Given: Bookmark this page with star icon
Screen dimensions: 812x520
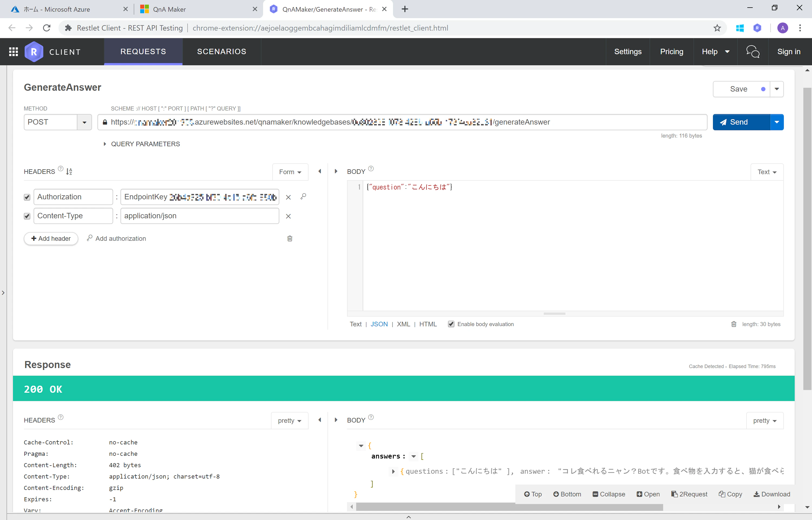Looking at the screenshot, I should pos(717,28).
